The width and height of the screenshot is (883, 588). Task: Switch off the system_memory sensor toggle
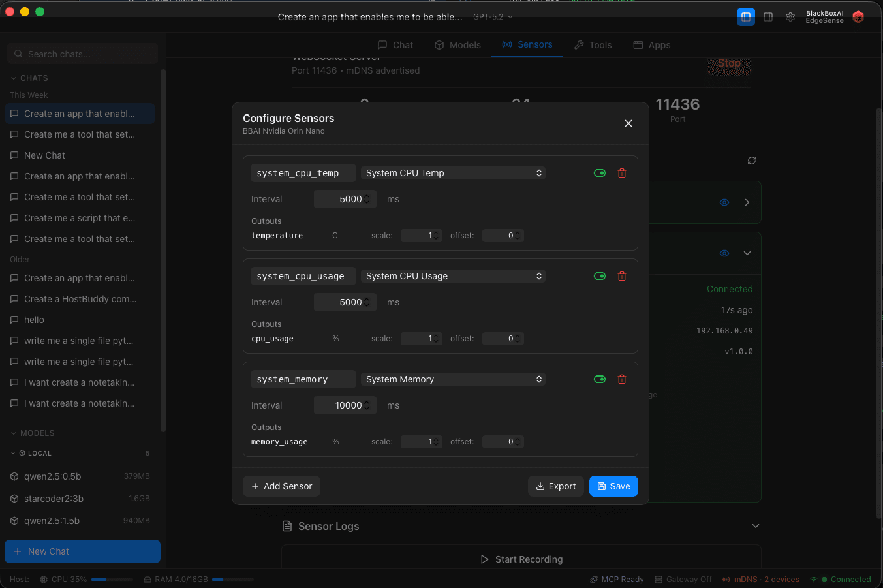click(x=600, y=379)
